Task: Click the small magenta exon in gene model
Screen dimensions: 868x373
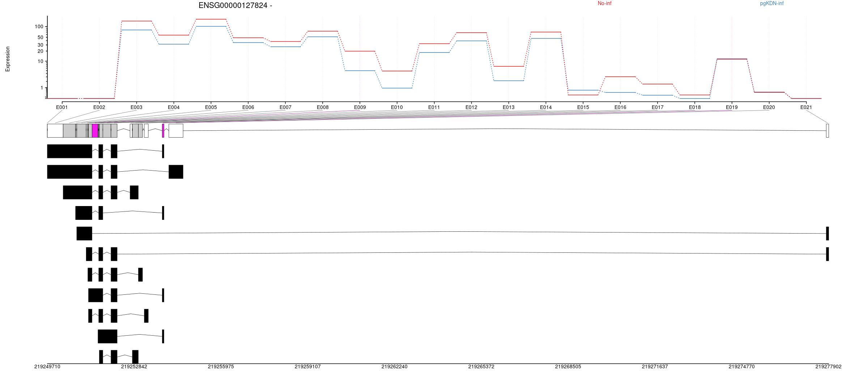Action: [163, 131]
